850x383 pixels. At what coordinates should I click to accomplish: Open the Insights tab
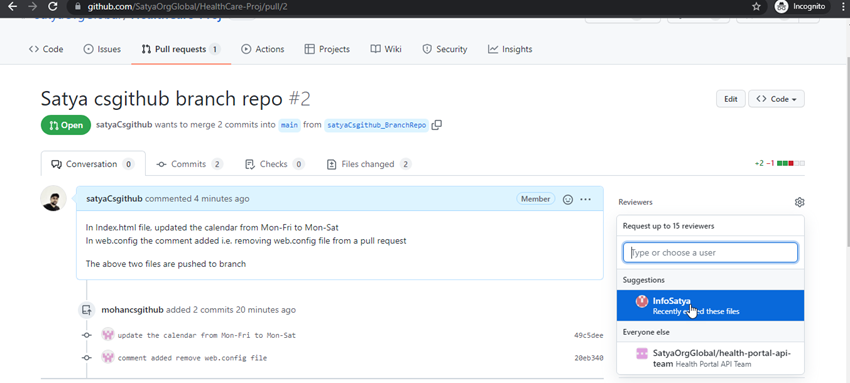(x=510, y=49)
